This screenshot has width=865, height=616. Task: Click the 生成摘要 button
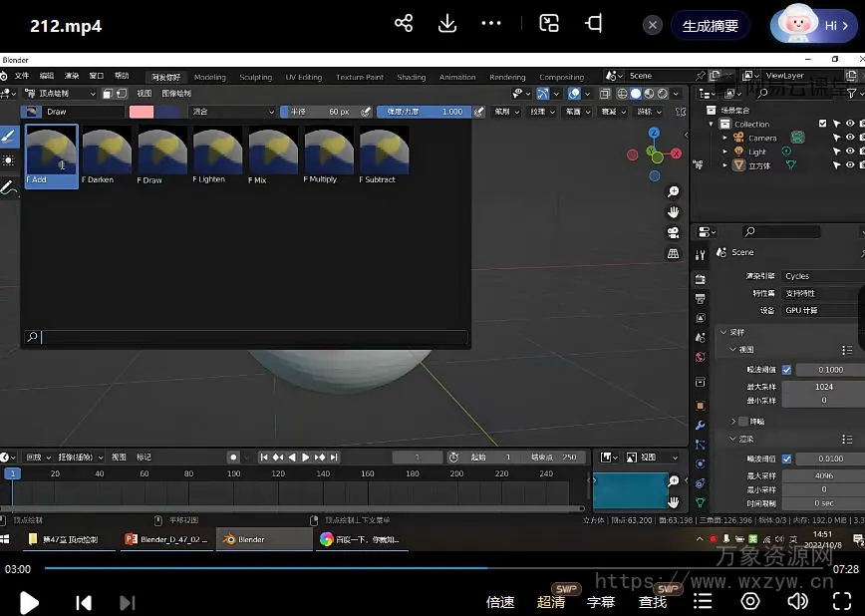tap(710, 26)
